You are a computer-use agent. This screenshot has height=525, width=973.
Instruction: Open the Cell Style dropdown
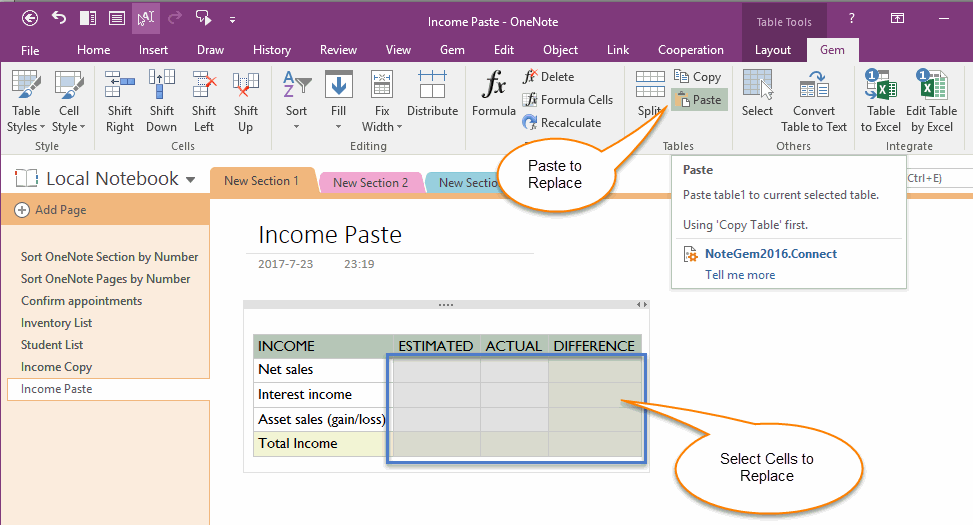tap(69, 102)
